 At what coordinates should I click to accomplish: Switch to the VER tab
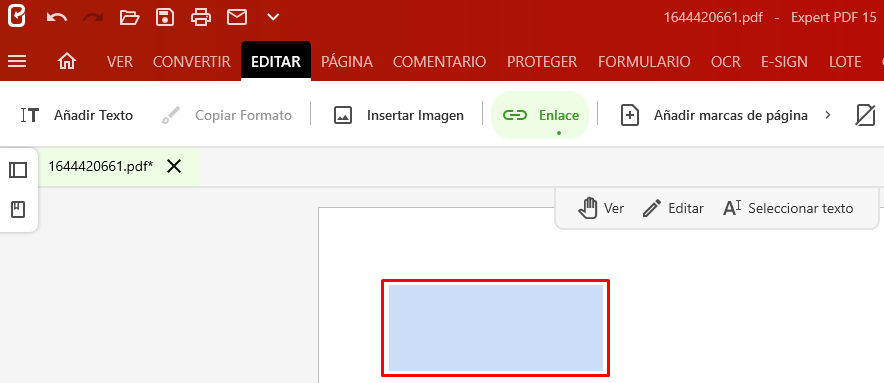120,61
